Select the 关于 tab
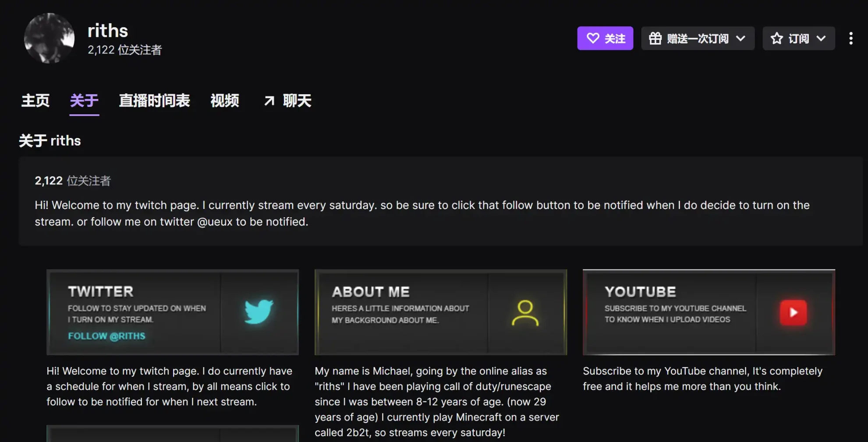868x442 pixels. (x=84, y=100)
